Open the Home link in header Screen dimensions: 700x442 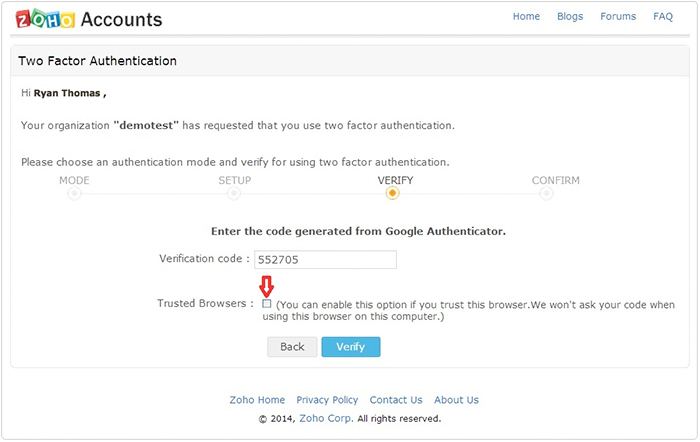point(526,17)
